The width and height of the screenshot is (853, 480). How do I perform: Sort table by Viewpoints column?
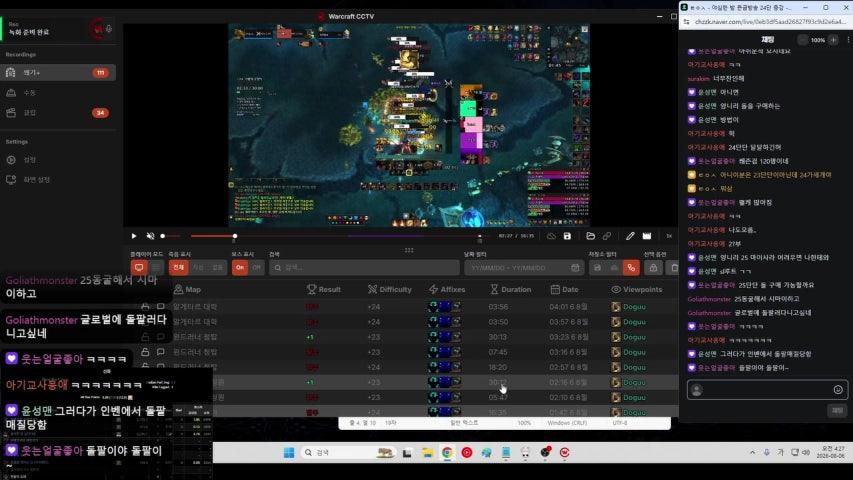636,290
